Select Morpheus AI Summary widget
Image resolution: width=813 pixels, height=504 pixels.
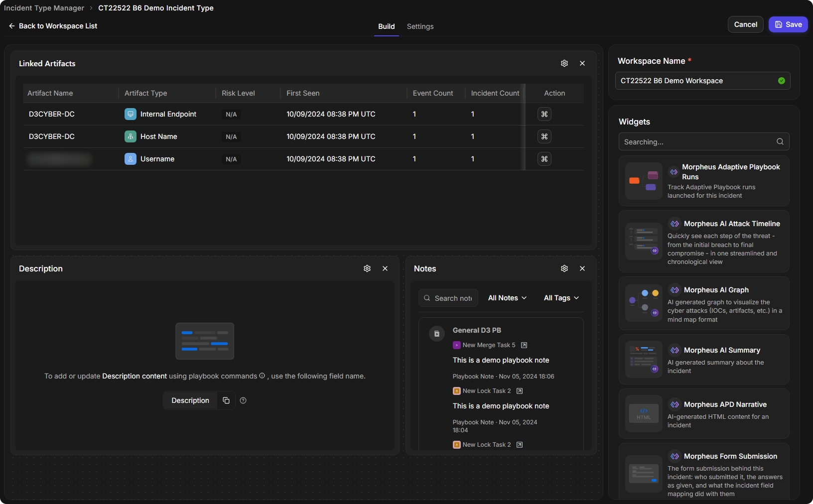[704, 360]
